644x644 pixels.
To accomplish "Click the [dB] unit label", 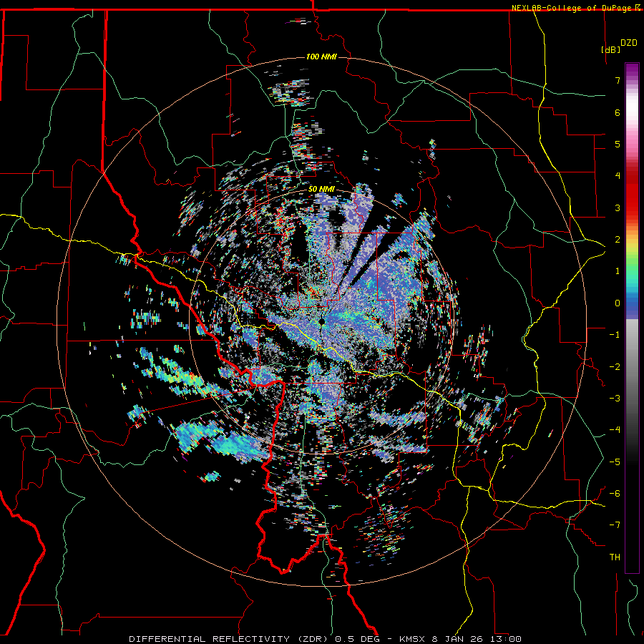I will click(x=611, y=49).
